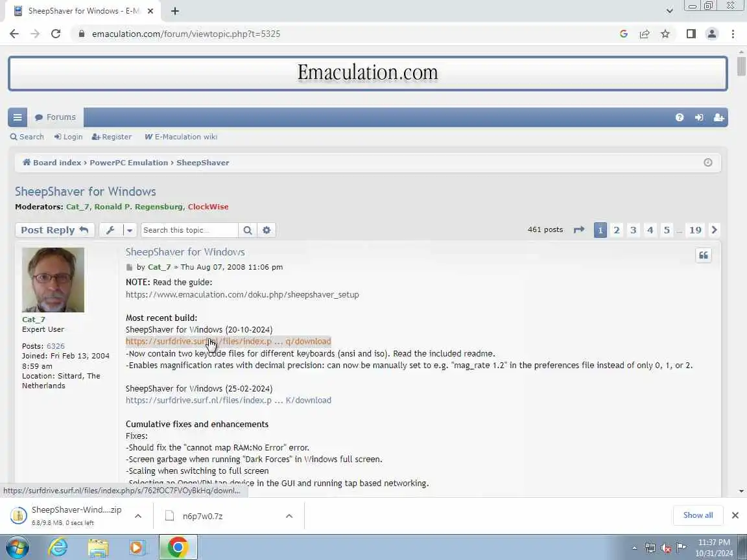Open advanced search gear icon
747x560 pixels.
267,230
